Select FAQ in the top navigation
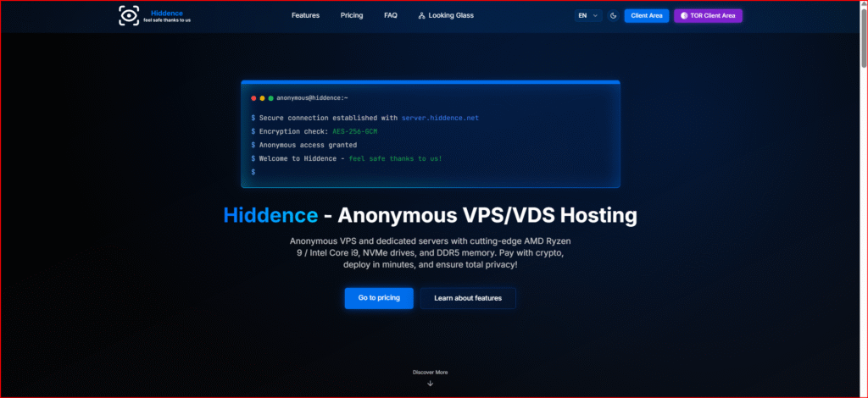The width and height of the screenshot is (868, 398). (x=390, y=15)
